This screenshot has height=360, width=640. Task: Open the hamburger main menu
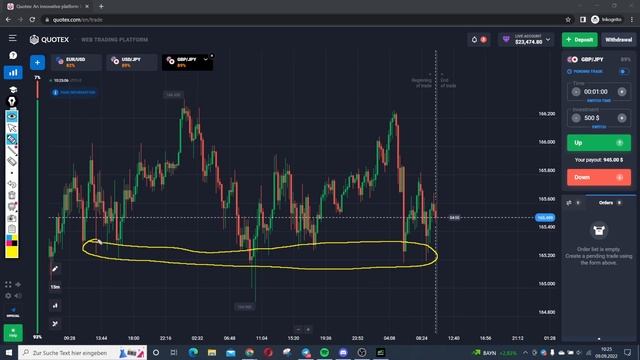[13, 38]
